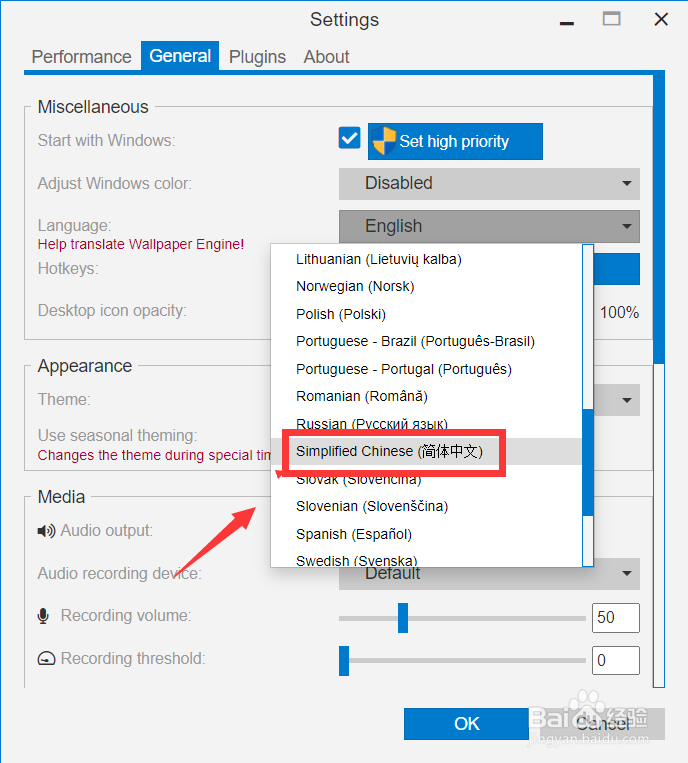Open the About tab
The image size is (688, 763).
[x=326, y=56]
